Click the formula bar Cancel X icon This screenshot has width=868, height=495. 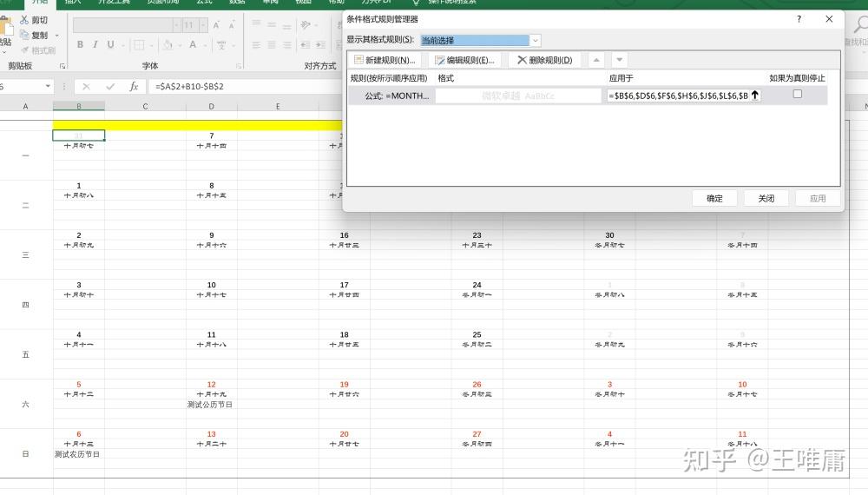pos(86,86)
